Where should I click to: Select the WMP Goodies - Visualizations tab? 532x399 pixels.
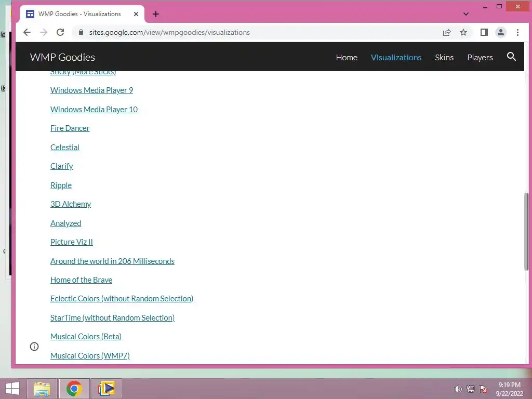pos(82,14)
